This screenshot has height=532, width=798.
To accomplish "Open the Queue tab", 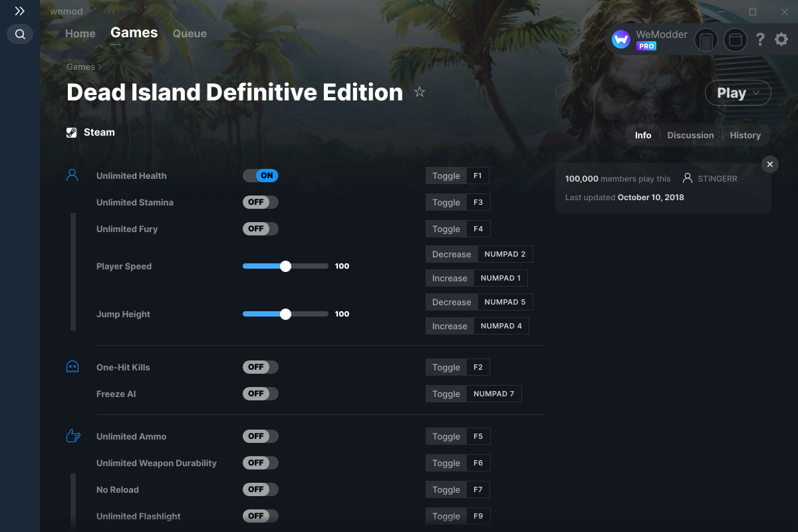I will point(190,33).
